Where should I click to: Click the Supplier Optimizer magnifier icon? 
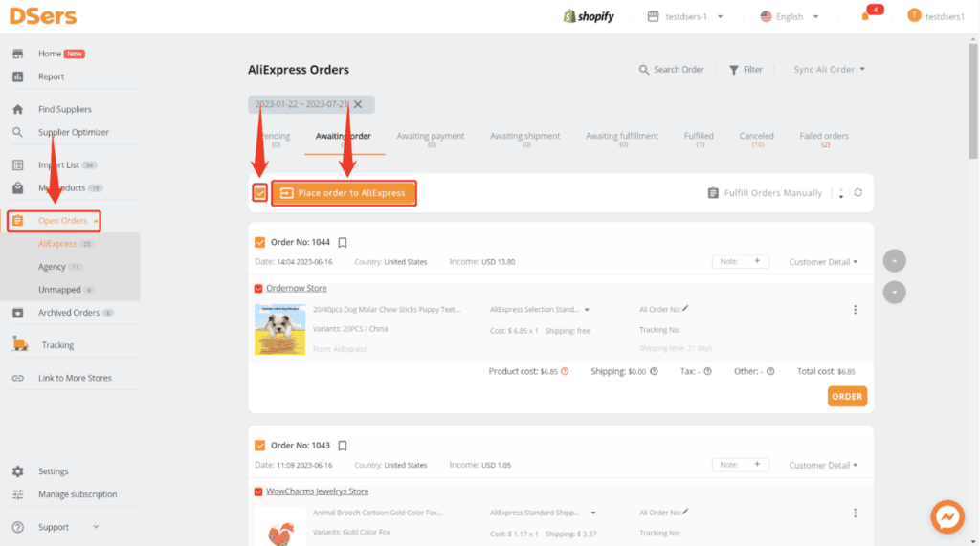tap(17, 132)
